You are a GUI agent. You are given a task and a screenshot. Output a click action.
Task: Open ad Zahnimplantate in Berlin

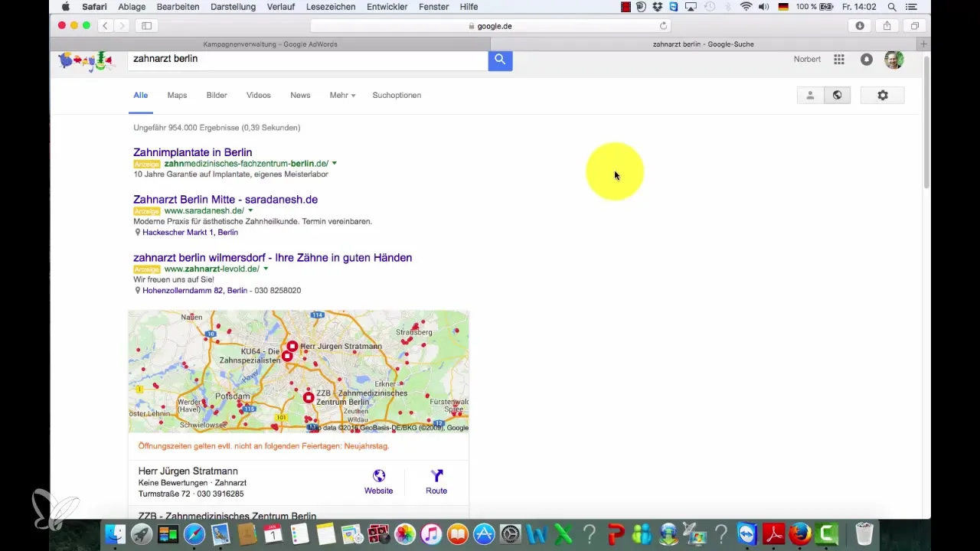[192, 152]
